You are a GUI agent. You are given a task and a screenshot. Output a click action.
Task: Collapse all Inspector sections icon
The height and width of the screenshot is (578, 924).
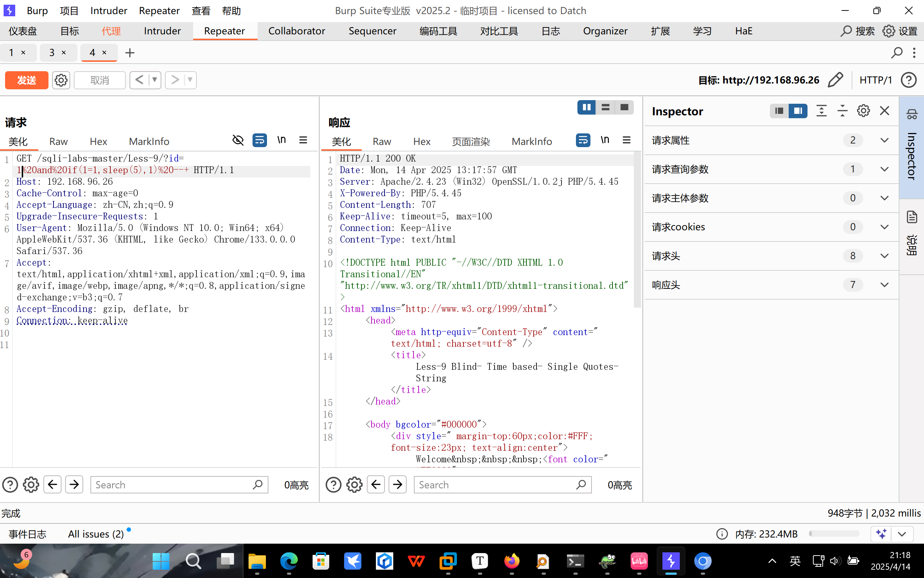tap(843, 111)
